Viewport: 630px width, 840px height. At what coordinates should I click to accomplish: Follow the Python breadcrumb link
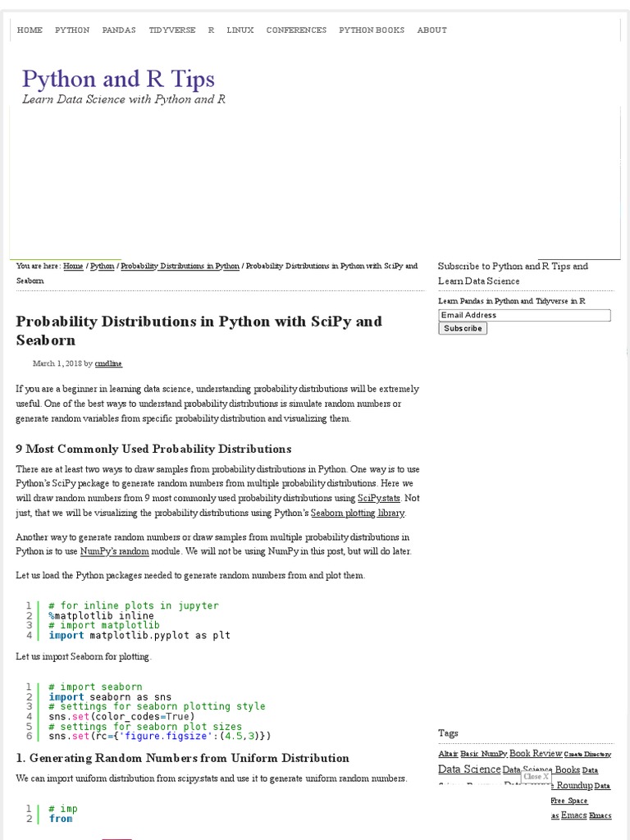(103, 266)
